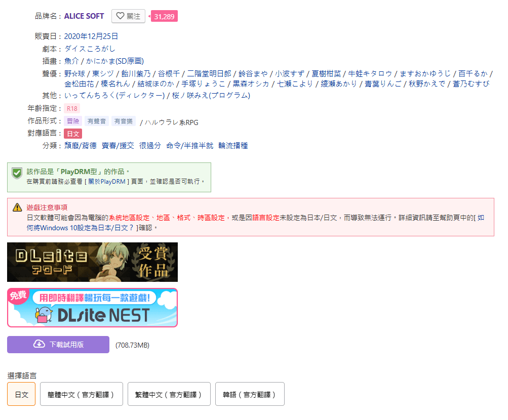Open voice actor 蒼乃むすび link
Screen dimensions: 508x420
tap(471, 84)
